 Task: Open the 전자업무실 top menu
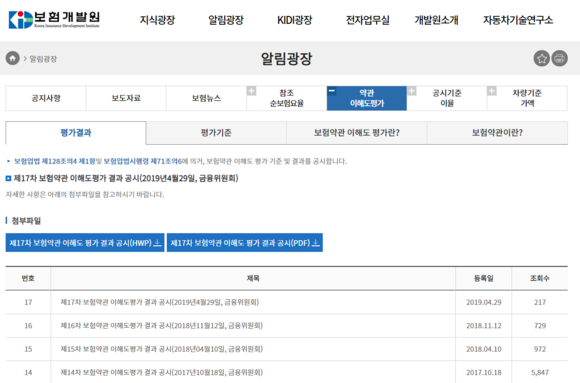[x=368, y=20]
